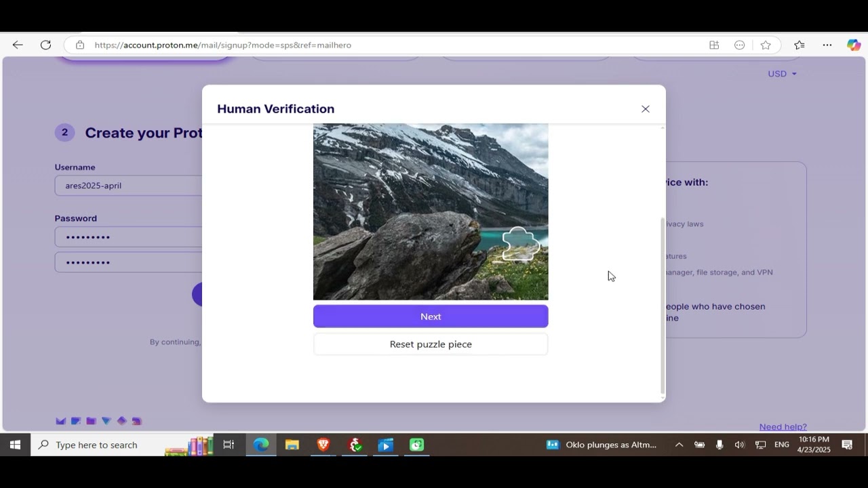Click the face icon beside the favorites star
The height and width of the screenshot is (488, 868).
pyautogui.click(x=740, y=45)
